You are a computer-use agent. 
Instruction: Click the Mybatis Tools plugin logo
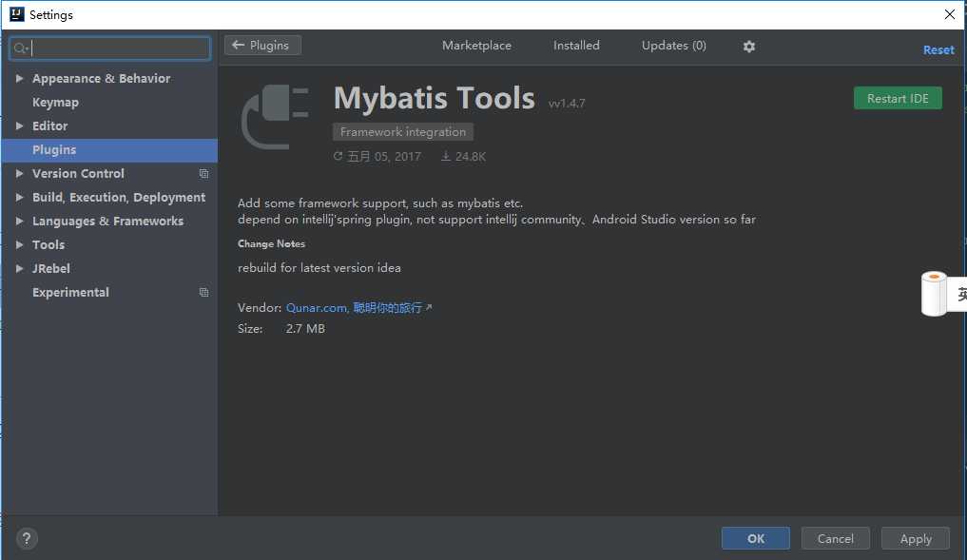(275, 117)
